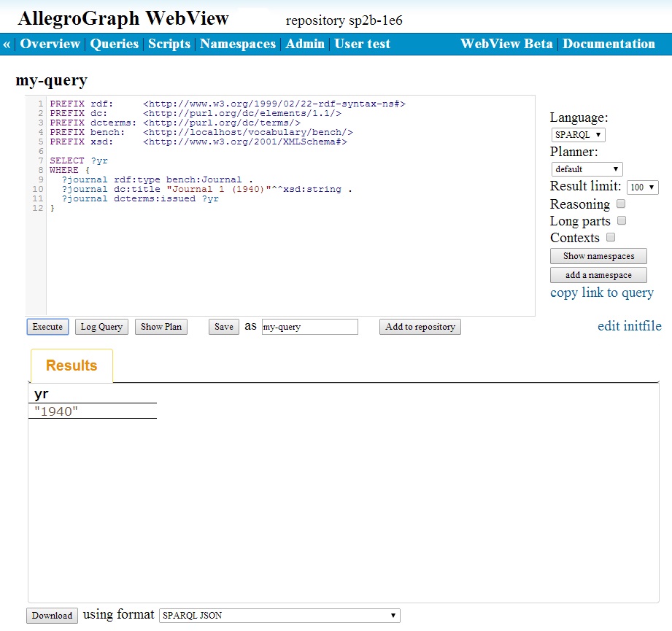Switch to the Queries section
The width and height of the screenshot is (672, 631).
click(114, 44)
